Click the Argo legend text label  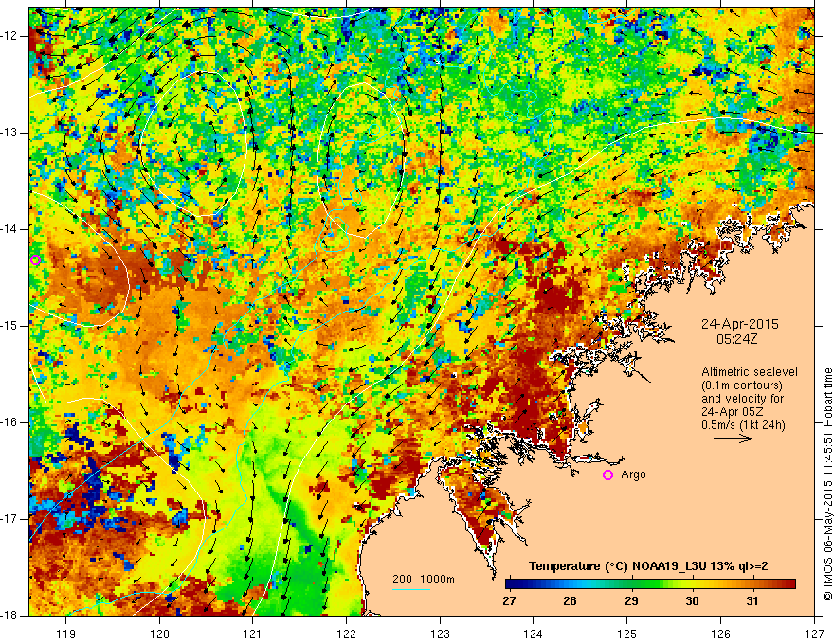coord(633,474)
